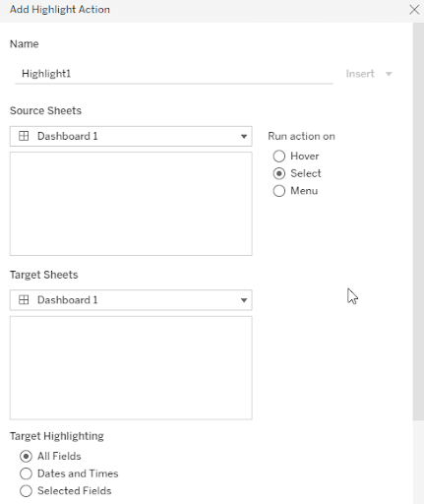Click into the Highlight1 name field
This screenshot has height=504, width=424.
[174, 74]
